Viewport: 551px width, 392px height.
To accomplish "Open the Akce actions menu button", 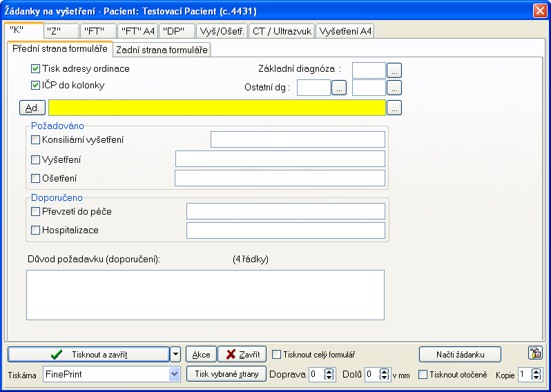I will [x=201, y=354].
